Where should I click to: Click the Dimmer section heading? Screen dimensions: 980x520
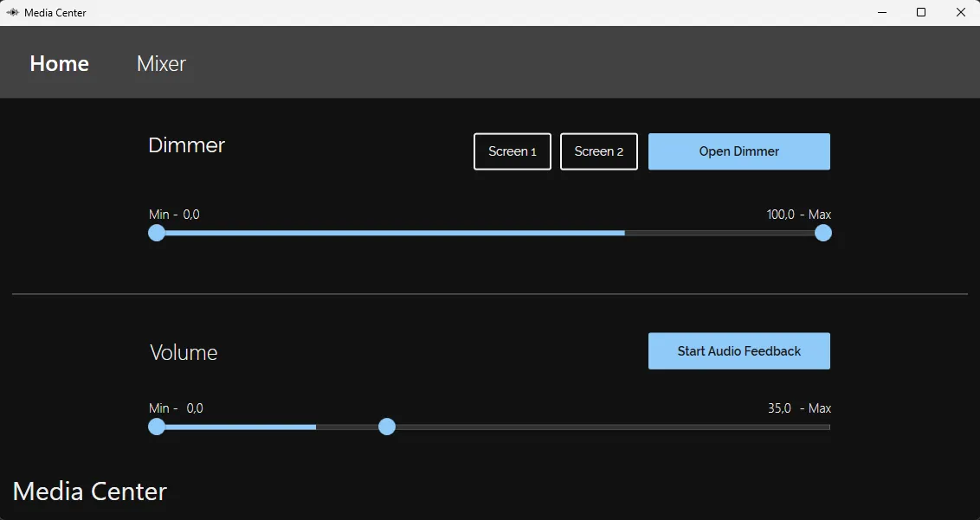tap(186, 145)
